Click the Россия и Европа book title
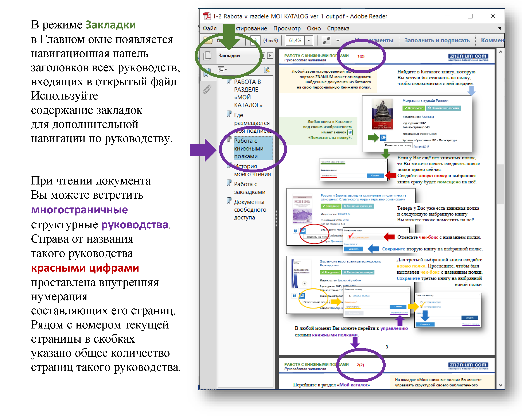The image size is (522, 420). pos(363,198)
